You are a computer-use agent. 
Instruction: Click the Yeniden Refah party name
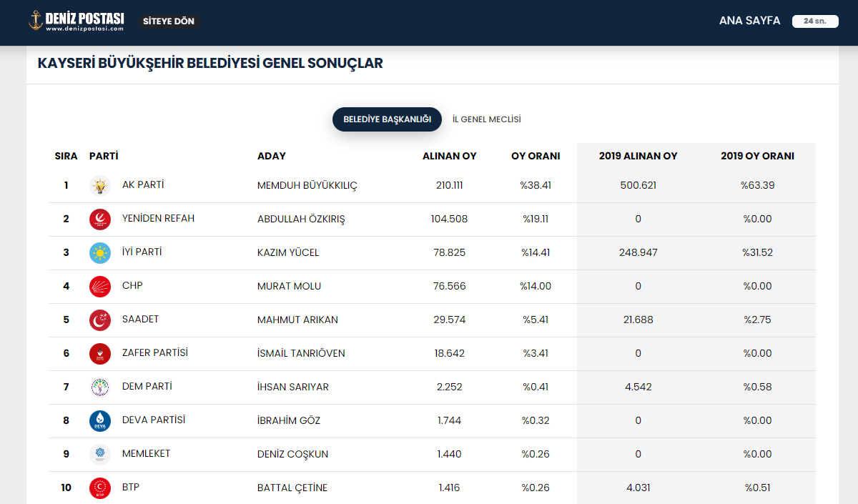(158, 218)
